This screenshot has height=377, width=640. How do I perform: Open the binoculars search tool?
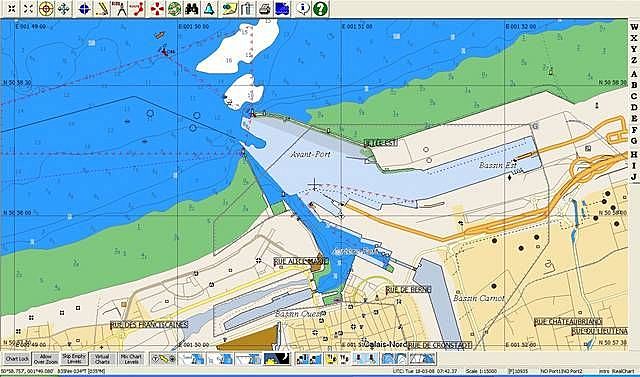[x=191, y=8]
